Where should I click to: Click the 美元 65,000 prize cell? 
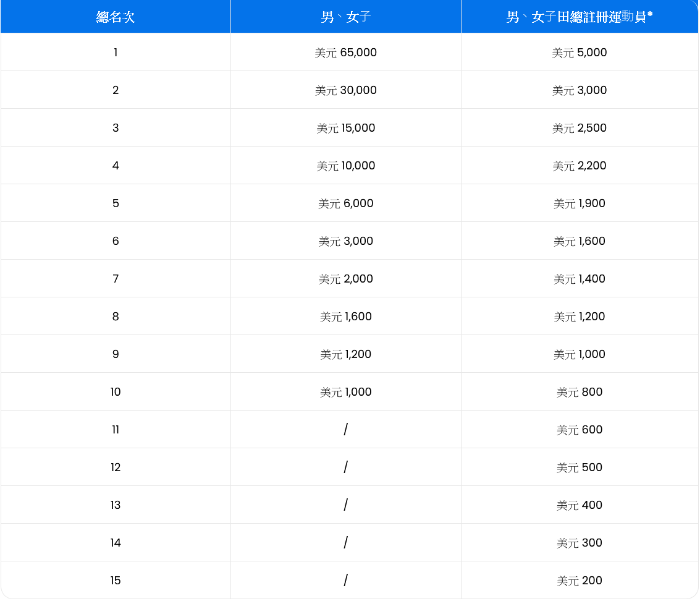point(345,53)
